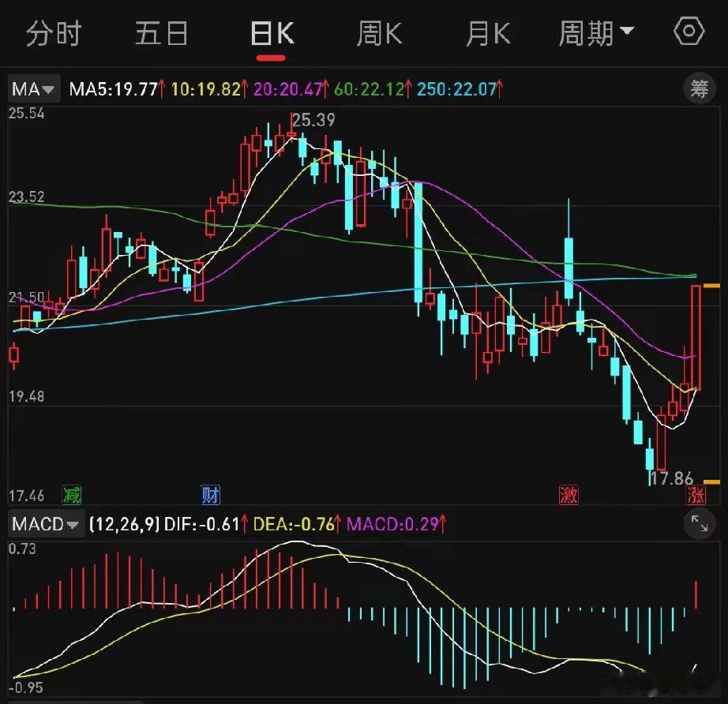Tap the red 涨 limit-up marker
Image resolution: width=728 pixels, height=704 pixels.
[x=696, y=495]
